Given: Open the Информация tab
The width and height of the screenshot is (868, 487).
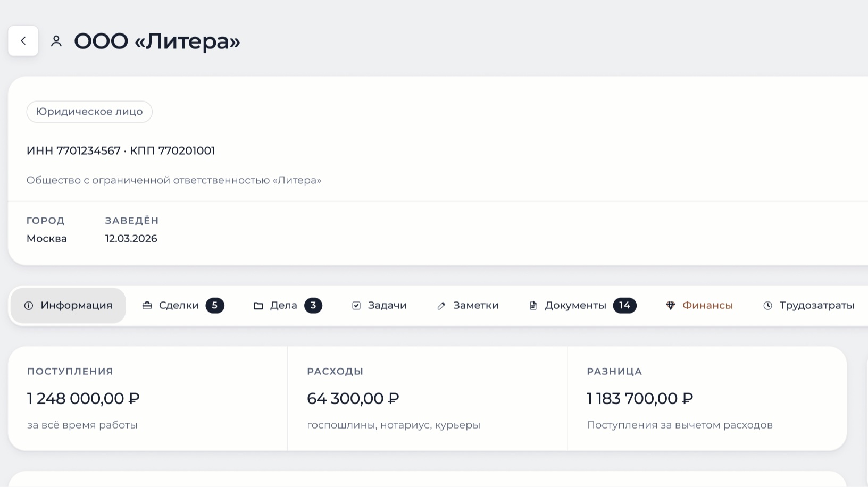Looking at the screenshot, I should (68, 306).
